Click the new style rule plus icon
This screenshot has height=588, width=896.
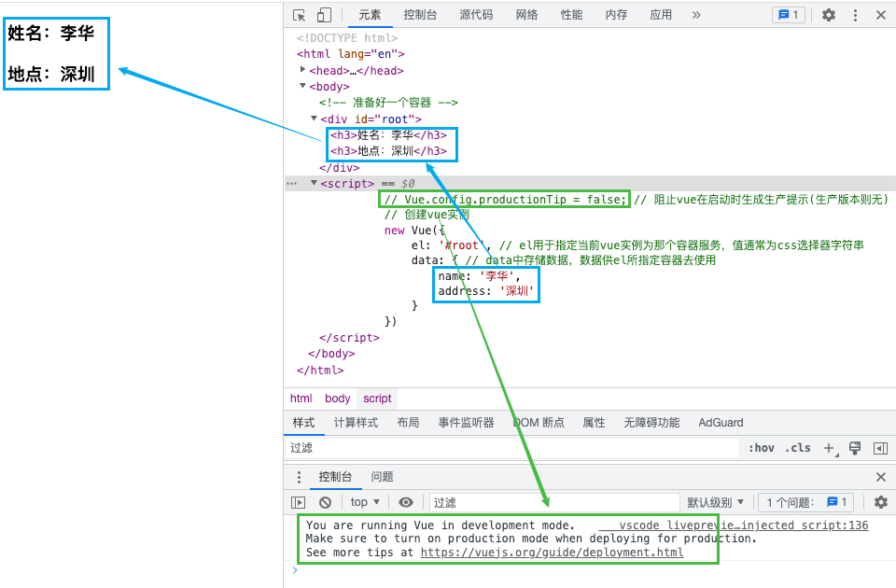[828, 448]
